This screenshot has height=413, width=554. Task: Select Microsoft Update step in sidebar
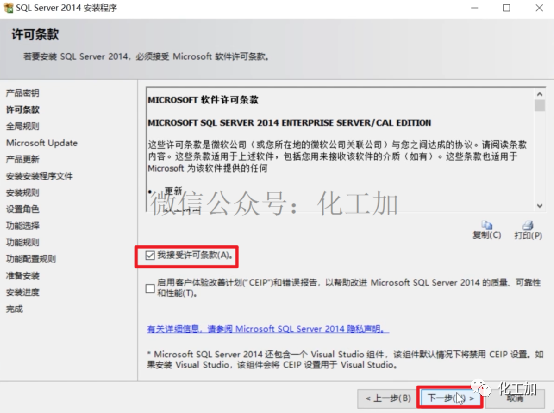coord(42,143)
